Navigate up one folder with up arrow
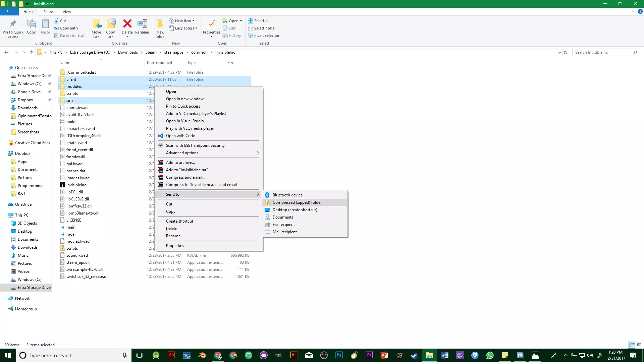Image resolution: width=644 pixels, height=362 pixels. pos(31,52)
